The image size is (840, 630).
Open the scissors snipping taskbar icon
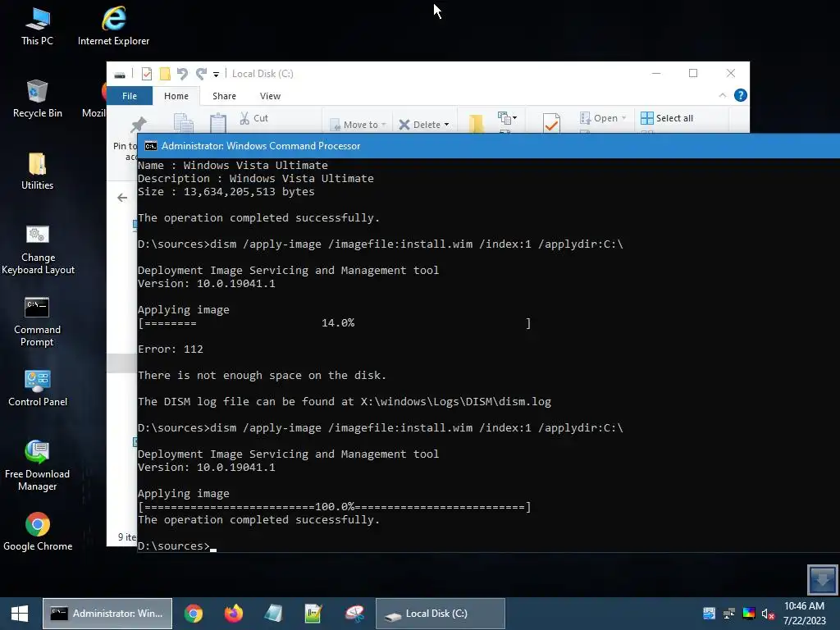(x=354, y=614)
